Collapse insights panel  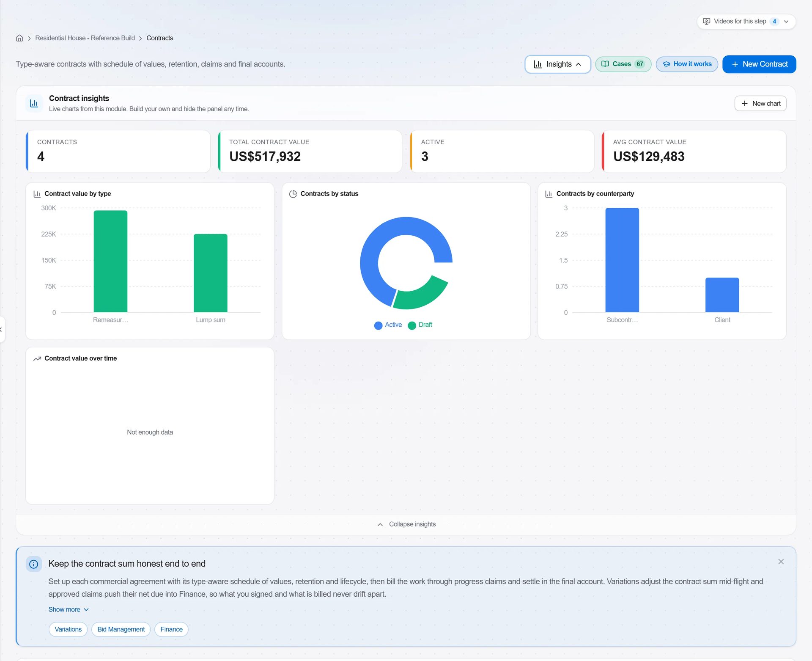(x=406, y=524)
